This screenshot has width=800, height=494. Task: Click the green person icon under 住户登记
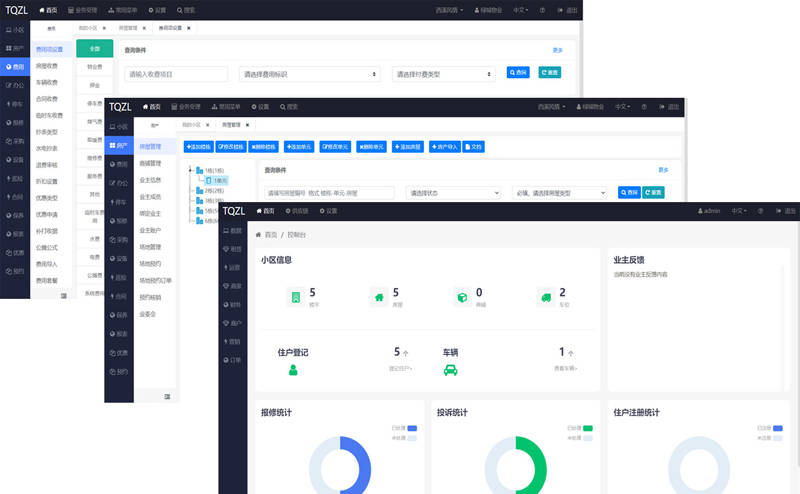pos(293,370)
